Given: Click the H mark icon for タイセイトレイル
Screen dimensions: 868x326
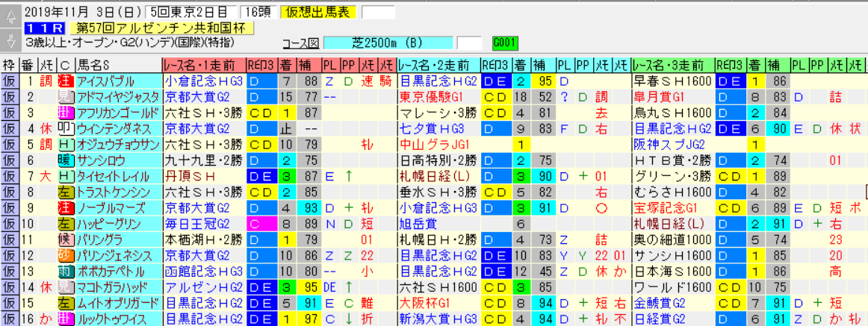Looking at the screenshot, I should pos(65,177).
